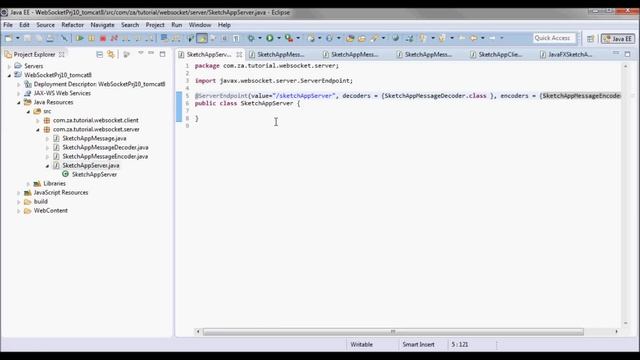Screen dimensions: 640x360
Task: Click the vertical scrollbar down arrow
Action: pos(626,323)
